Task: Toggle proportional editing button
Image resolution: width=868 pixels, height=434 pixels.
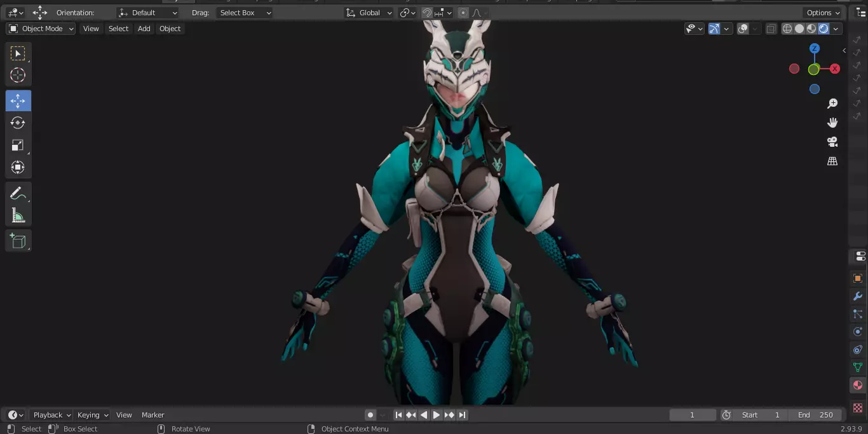Action: (x=463, y=13)
